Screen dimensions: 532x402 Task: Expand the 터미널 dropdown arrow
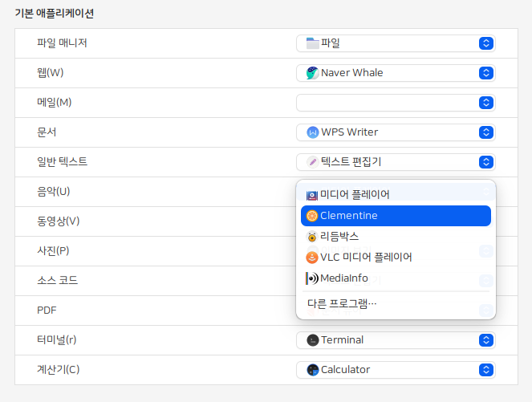(x=485, y=340)
